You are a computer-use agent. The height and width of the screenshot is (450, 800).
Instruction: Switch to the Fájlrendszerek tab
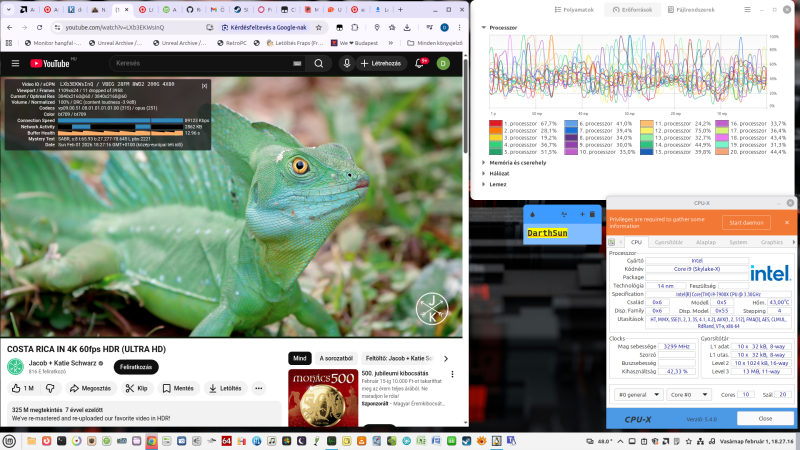691,10
